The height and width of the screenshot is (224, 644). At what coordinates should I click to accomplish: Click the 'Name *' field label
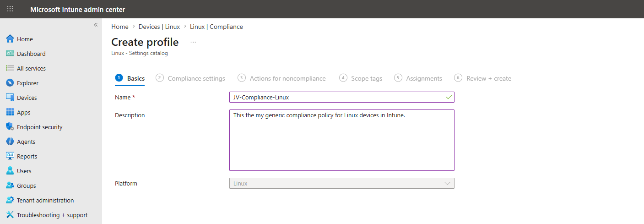click(125, 97)
